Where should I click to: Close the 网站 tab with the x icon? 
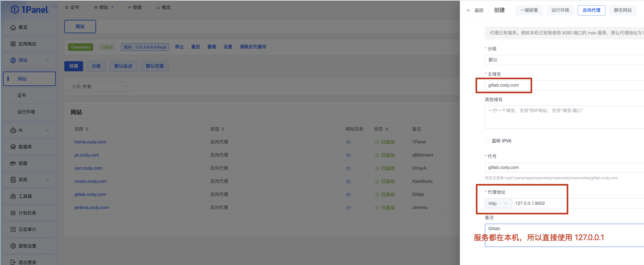pyautogui.click(x=112, y=7)
